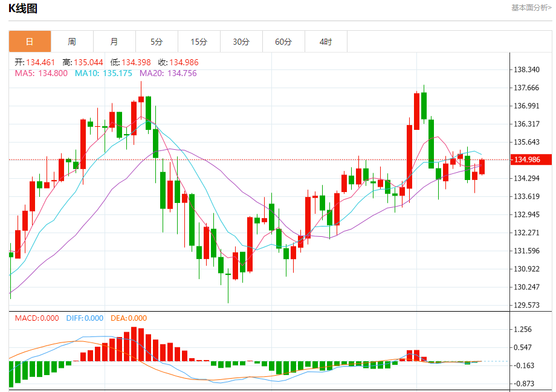556x392 pixels.
Task: Click the K线图 heading
Action: pos(23,8)
